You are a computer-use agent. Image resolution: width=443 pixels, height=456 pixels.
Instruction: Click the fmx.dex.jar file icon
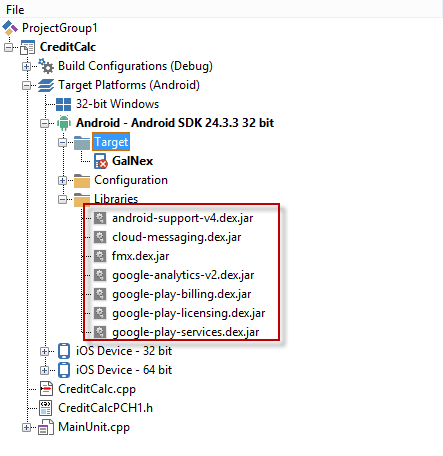pos(100,256)
